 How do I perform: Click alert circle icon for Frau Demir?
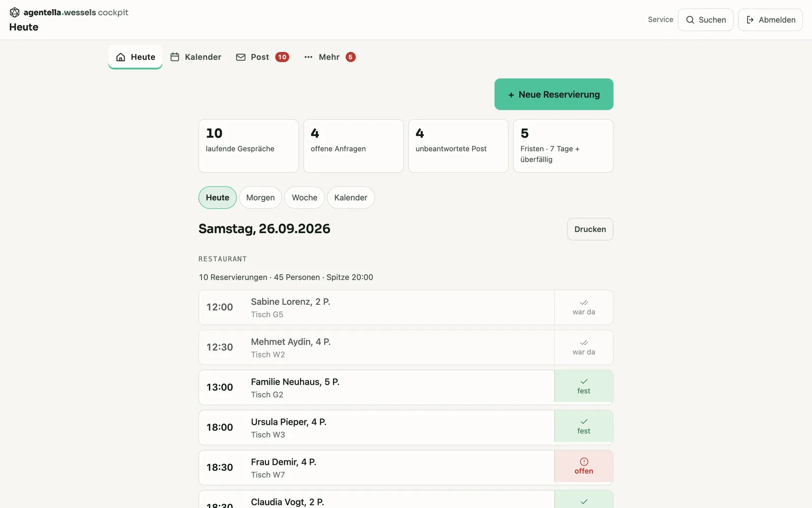[584, 461]
